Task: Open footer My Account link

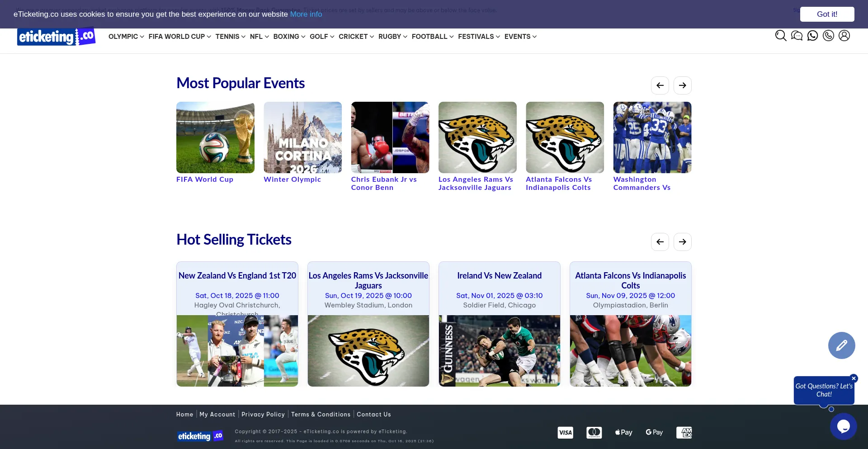Action: [217, 415]
